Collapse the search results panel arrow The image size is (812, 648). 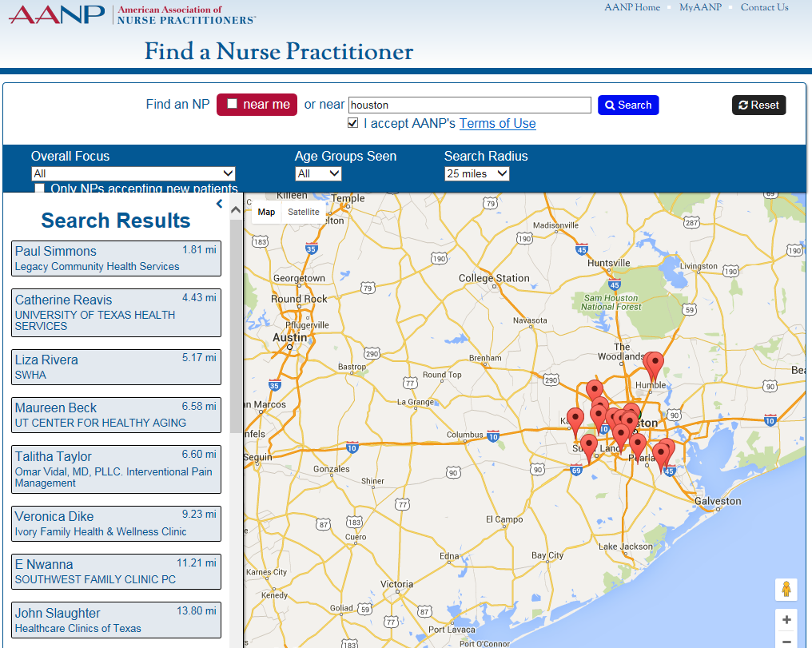[x=220, y=204]
